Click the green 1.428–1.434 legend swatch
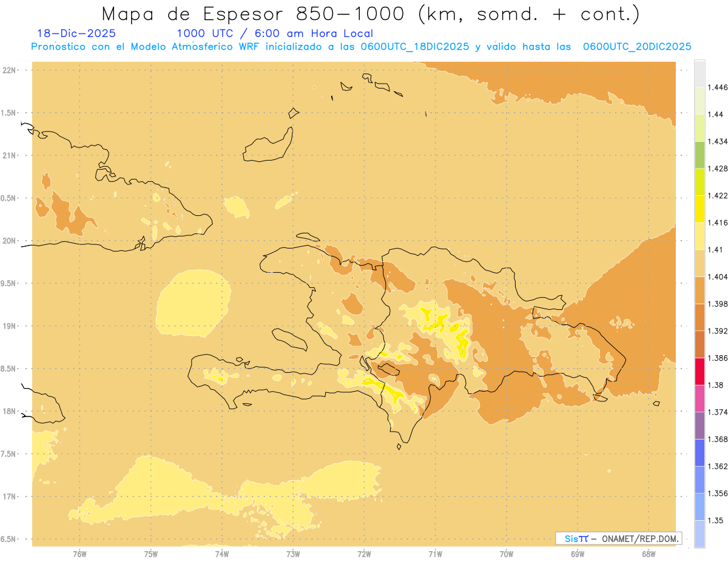Image resolution: width=728 pixels, height=562 pixels. 699,155
